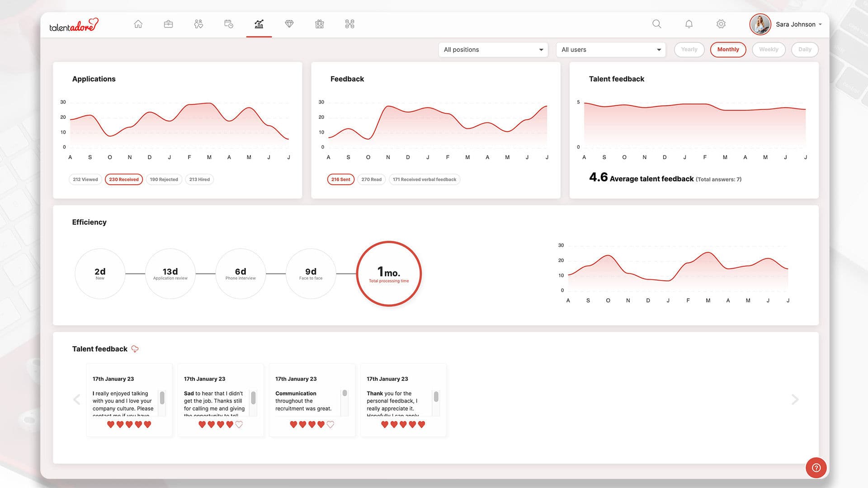Click the first heart in 'I really enjoyed' card
Image resolution: width=868 pixels, height=488 pixels.
[x=111, y=424]
